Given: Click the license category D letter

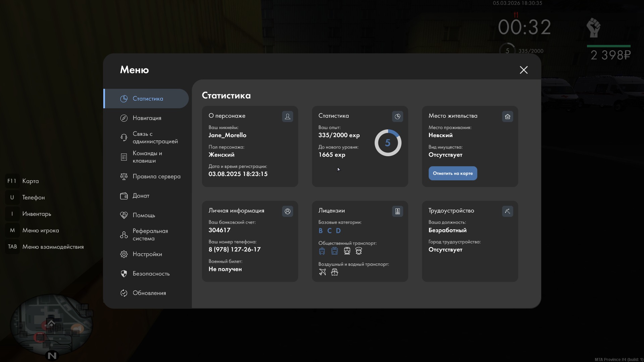Looking at the screenshot, I should tap(338, 231).
